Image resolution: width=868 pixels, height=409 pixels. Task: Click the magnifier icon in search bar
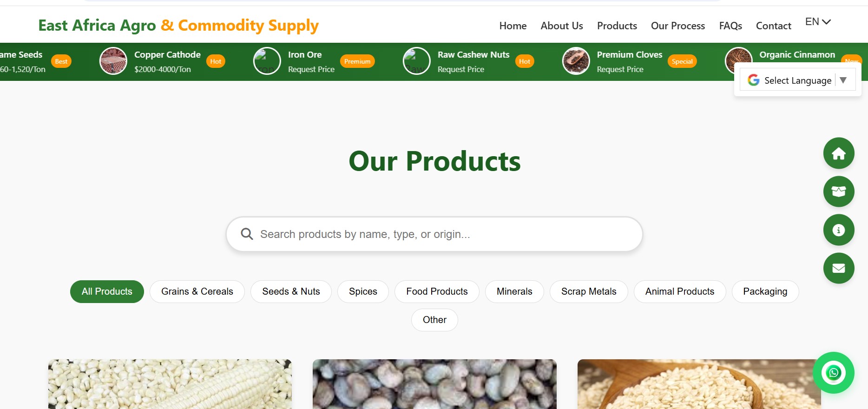[247, 234]
